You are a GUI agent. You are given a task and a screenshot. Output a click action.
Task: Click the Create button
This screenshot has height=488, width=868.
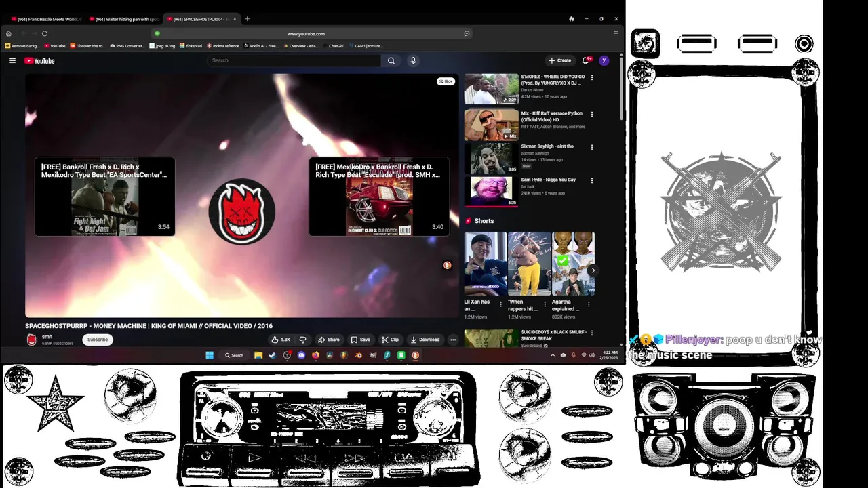(x=560, y=60)
